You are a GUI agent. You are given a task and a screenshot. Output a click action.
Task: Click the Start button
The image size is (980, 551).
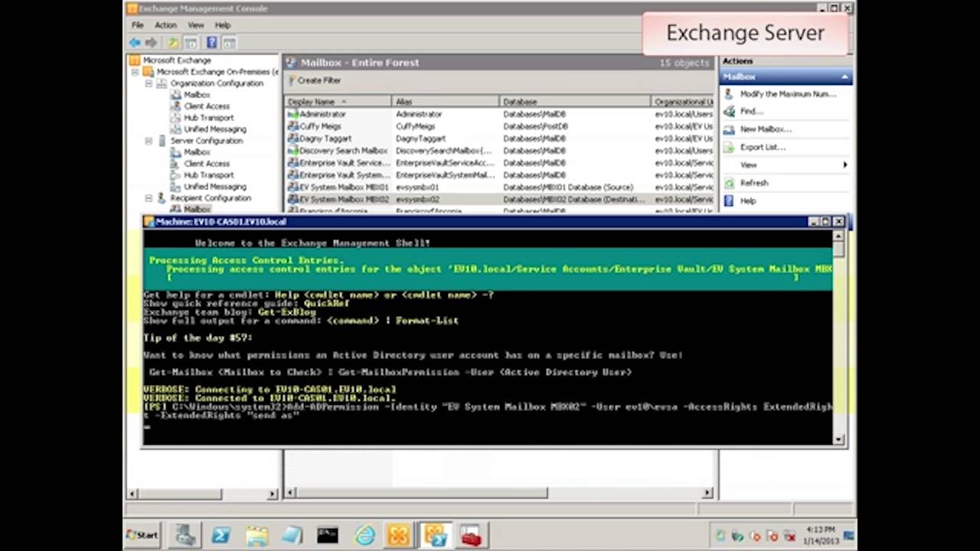pyautogui.click(x=143, y=535)
